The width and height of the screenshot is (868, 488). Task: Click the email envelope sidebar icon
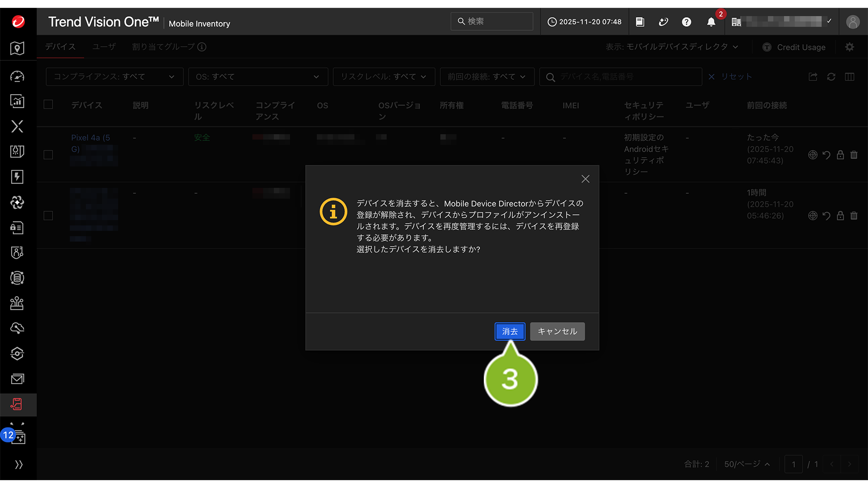click(17, 379)
